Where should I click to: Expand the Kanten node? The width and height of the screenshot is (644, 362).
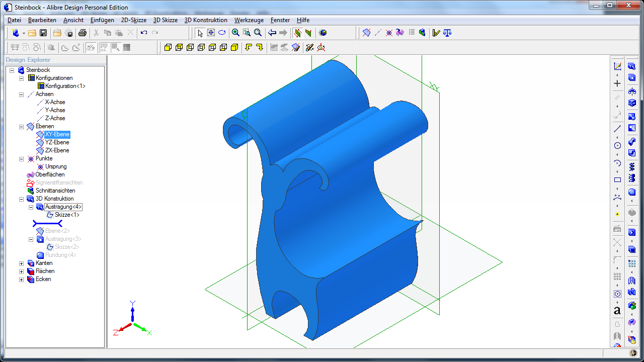coord(21,263)
